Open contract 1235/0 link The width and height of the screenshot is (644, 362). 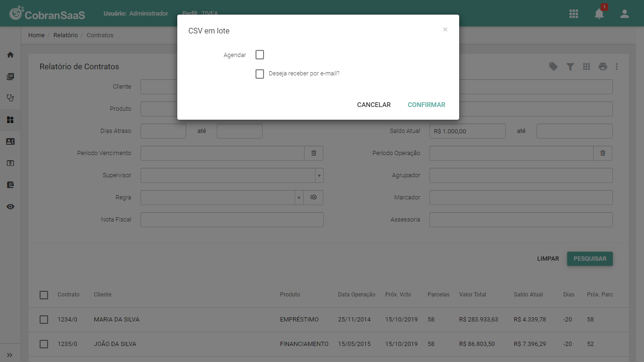[67, 344]
